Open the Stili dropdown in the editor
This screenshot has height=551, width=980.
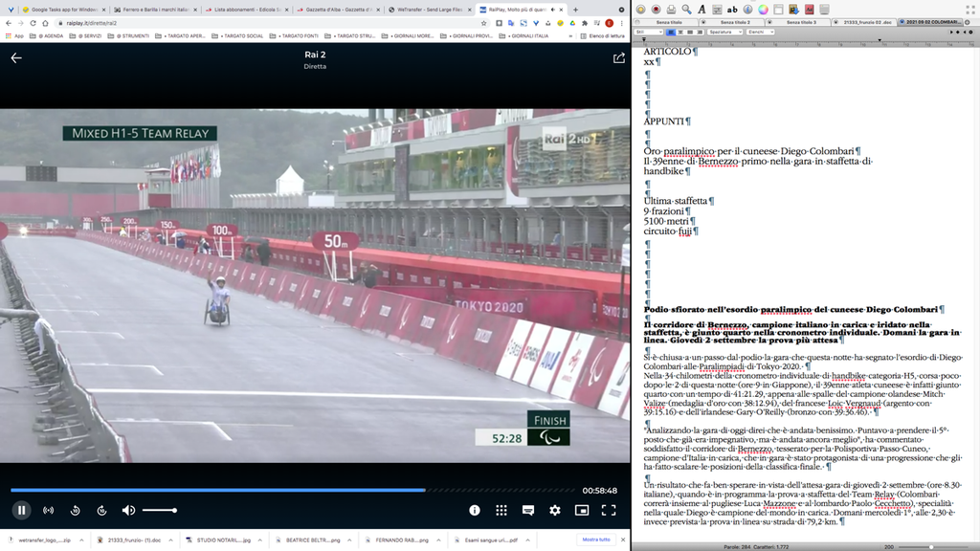tap(650, 32)
